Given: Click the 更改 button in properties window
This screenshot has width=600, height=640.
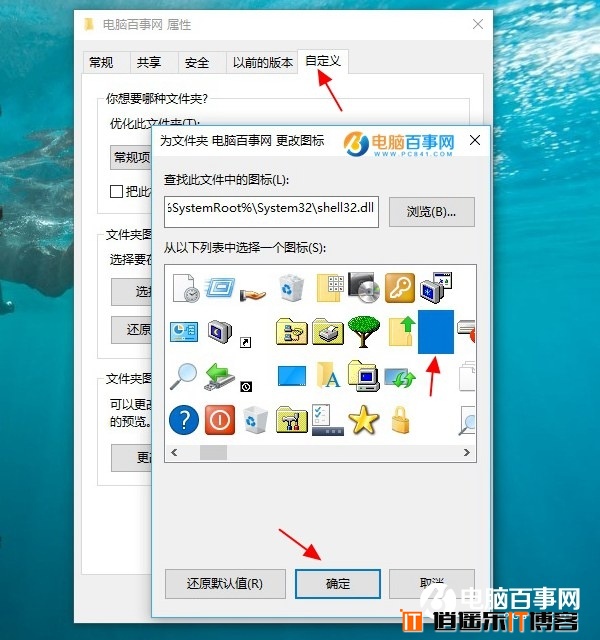Looking at the screenshot, I should point(132,458).
